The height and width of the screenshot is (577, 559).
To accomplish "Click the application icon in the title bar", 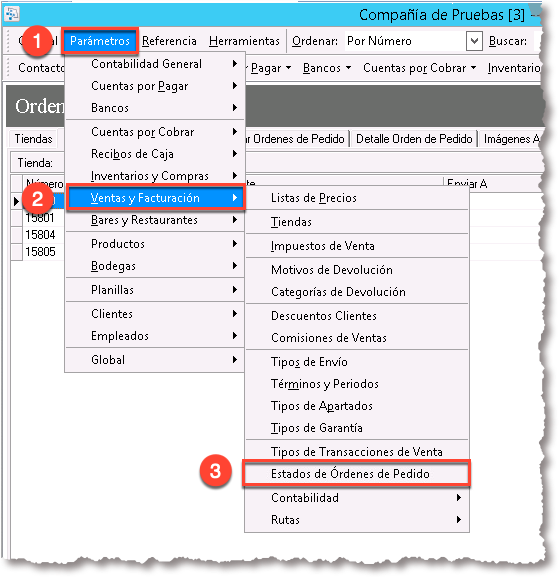I will click(x=11, y=14).
